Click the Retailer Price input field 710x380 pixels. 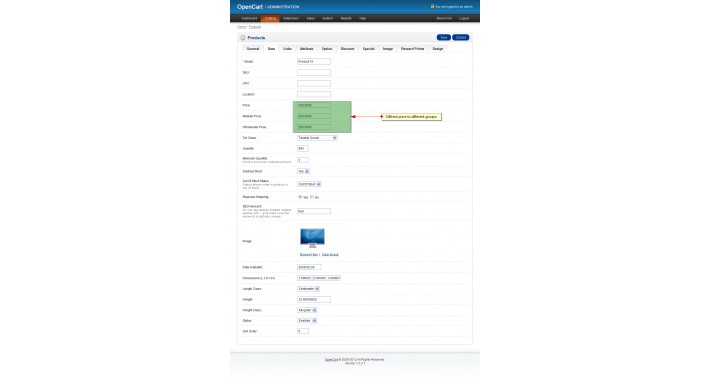tap(314, 116)
